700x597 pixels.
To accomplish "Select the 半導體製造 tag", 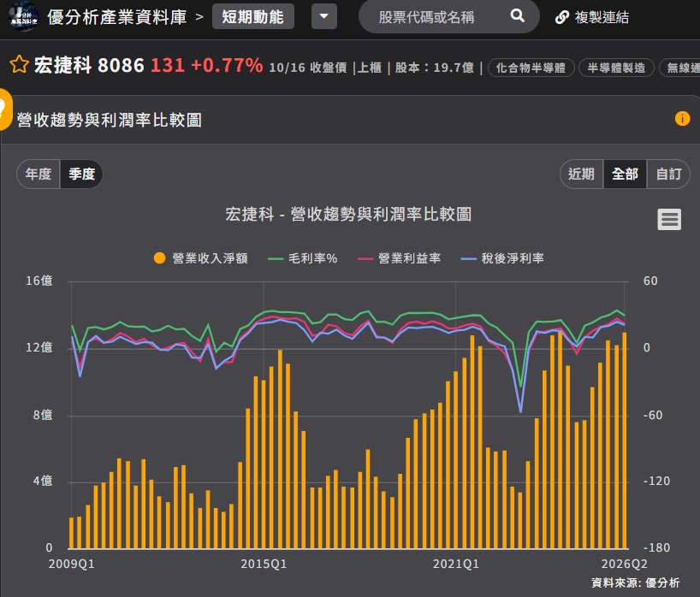I will point(616,68).
